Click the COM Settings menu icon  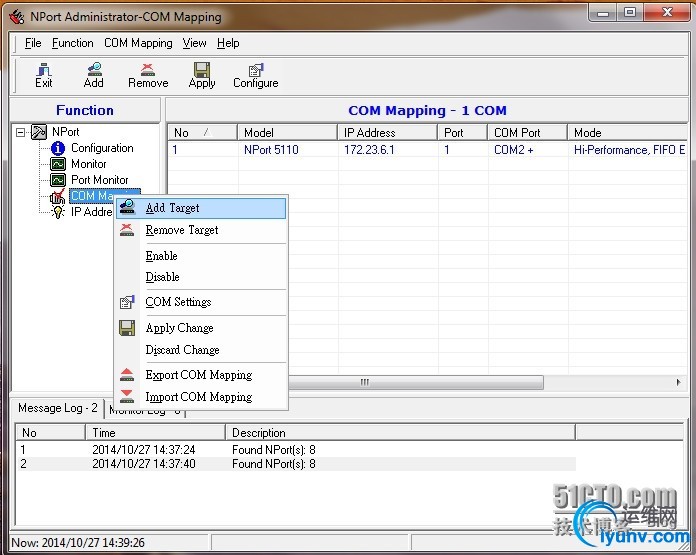(127, 302)
